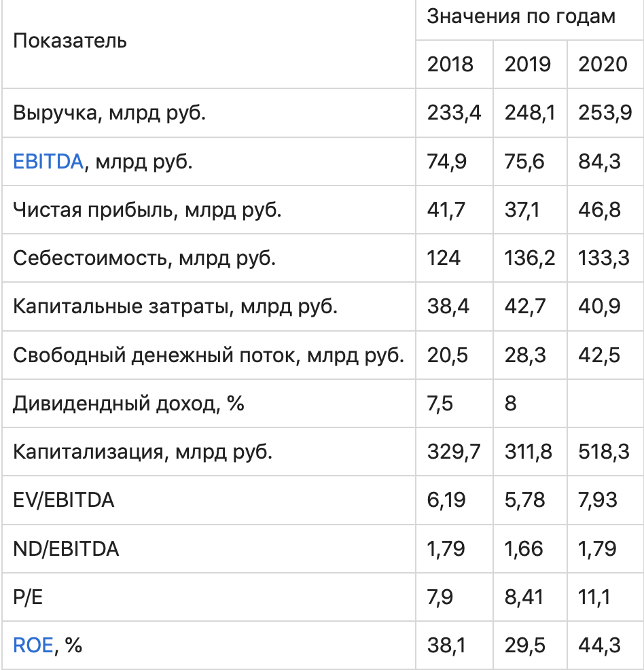The width and height of the screenshot is (644, 670).
Task: Click ND/EBITDA 2019 value 1,66
Action: [524, 548]
